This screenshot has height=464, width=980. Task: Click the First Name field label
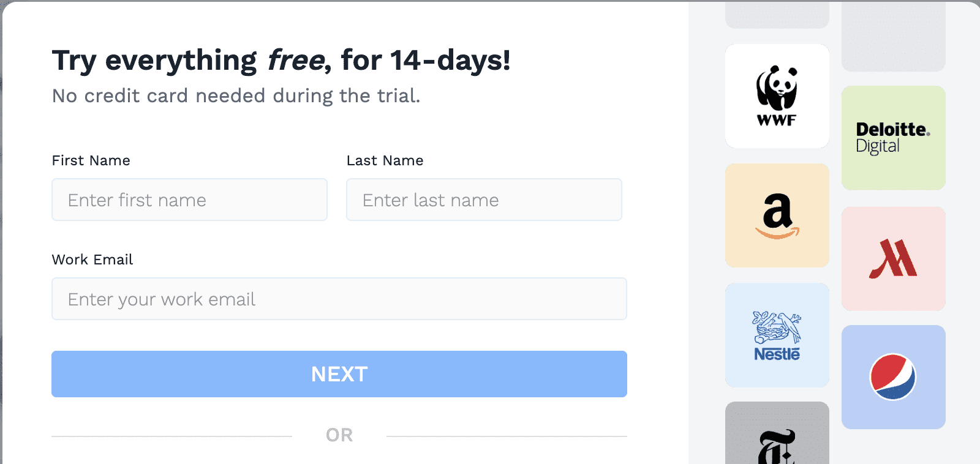coord(91,160)
